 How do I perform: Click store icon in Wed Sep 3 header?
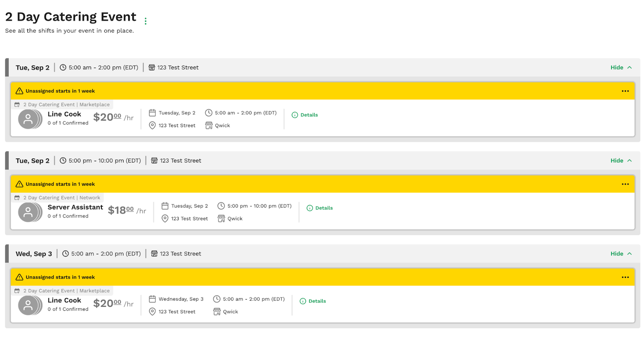[x=154, y=254]
